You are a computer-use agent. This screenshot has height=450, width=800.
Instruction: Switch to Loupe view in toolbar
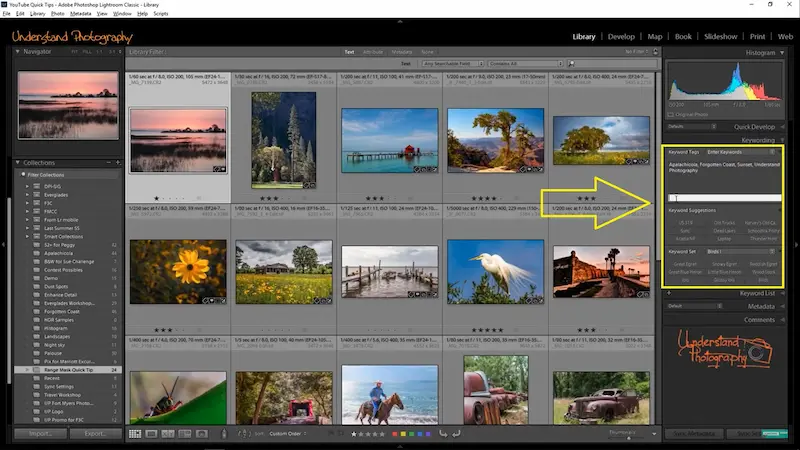[151, 434]
